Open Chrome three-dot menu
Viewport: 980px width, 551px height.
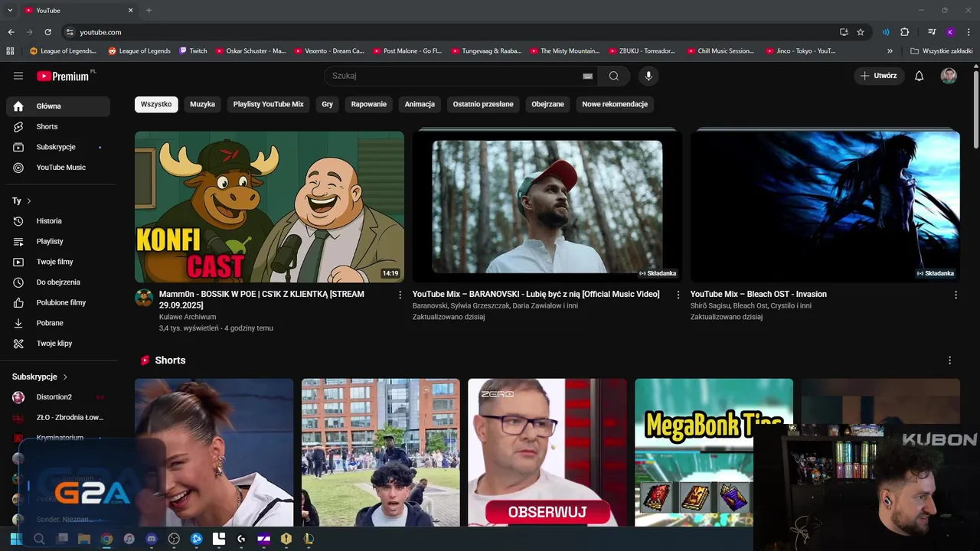(x=969, y=32)
